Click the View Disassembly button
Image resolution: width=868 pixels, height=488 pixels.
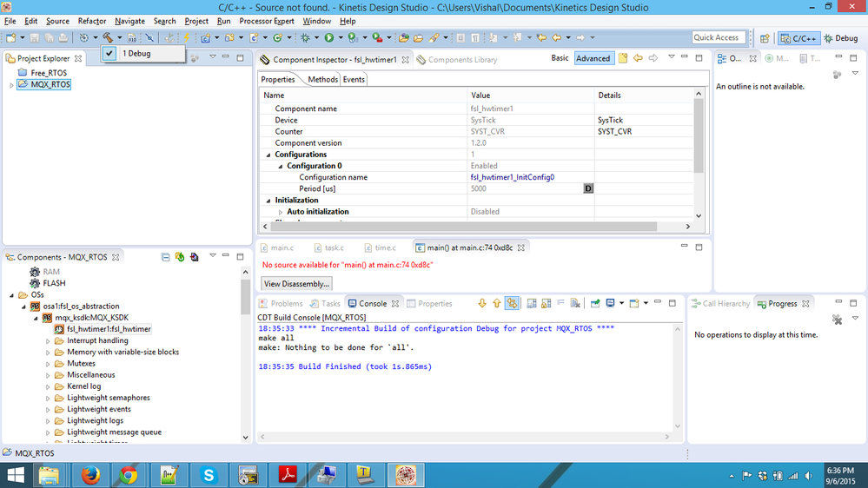coord(296,284)
